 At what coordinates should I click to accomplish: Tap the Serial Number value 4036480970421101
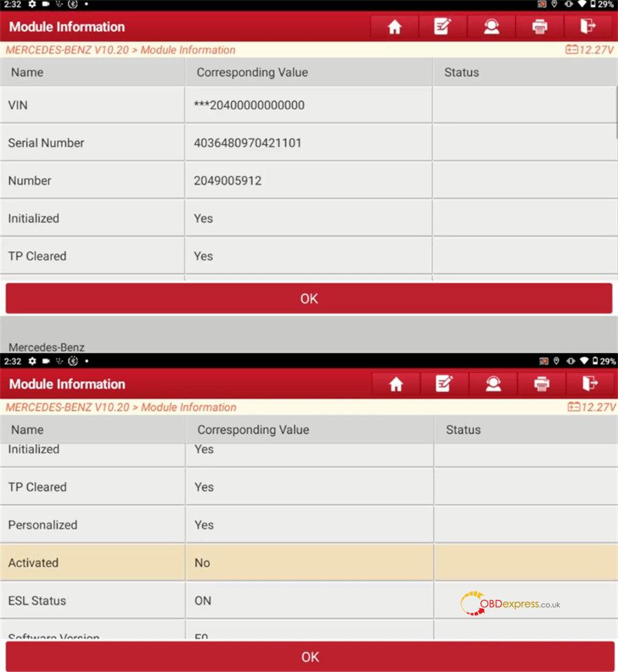pos(248,143)
